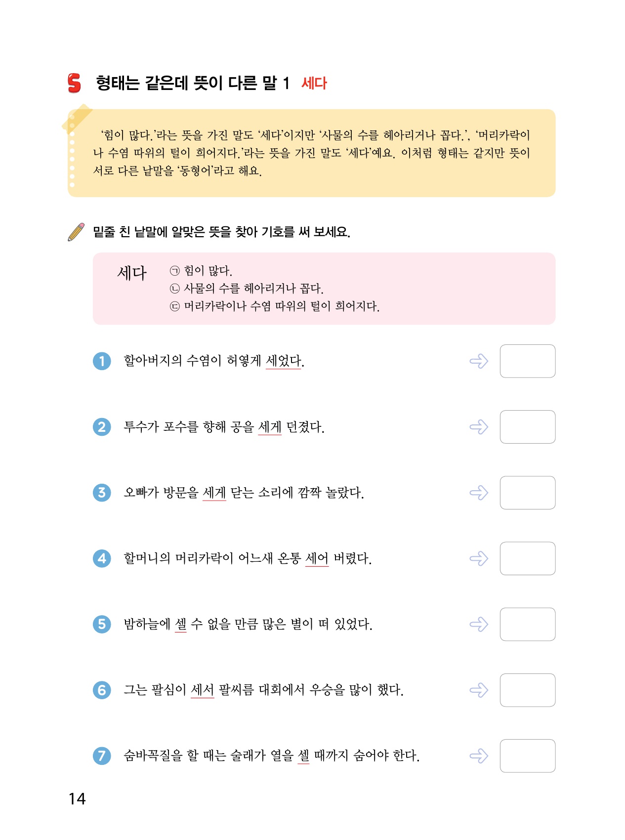Viewport: 625px width, 840px height.
Task: Click the arrow next to question 6
Action: pos(479,690)
